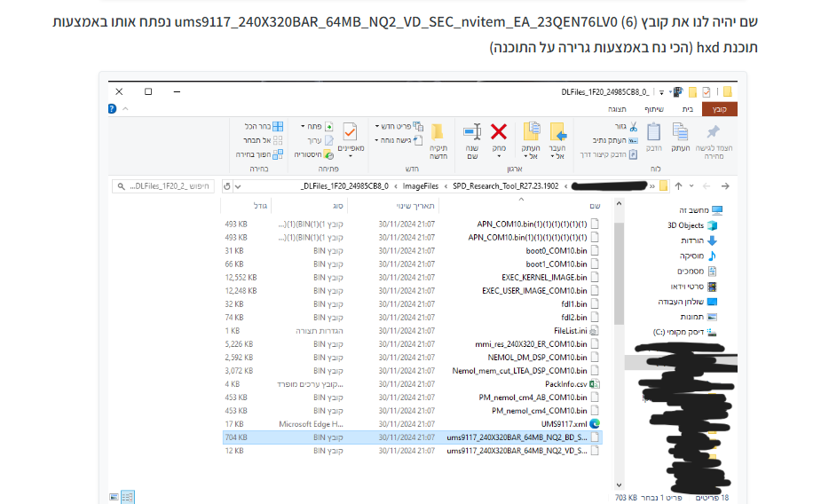Click Edit (ערוך) in the ribbon
The width and height of the screenshot is (821, 504).
(320, 140)
